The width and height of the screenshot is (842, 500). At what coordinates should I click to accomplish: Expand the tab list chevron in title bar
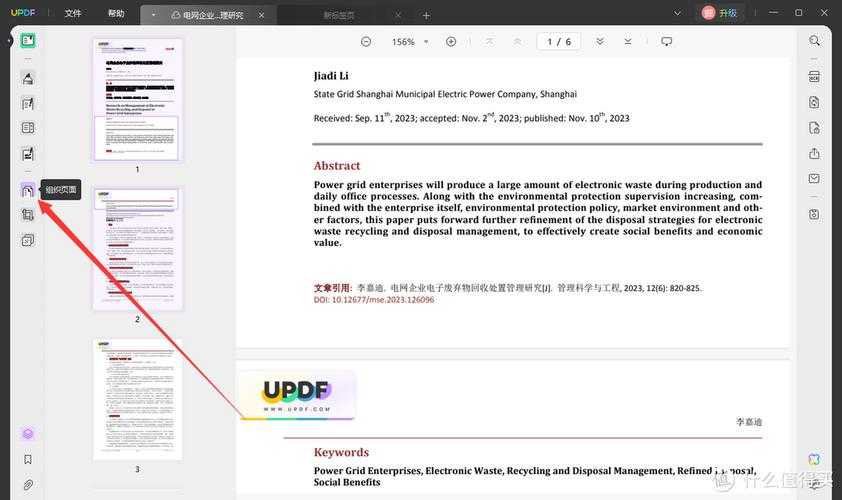pyautogui.click(x=677, y=13)
